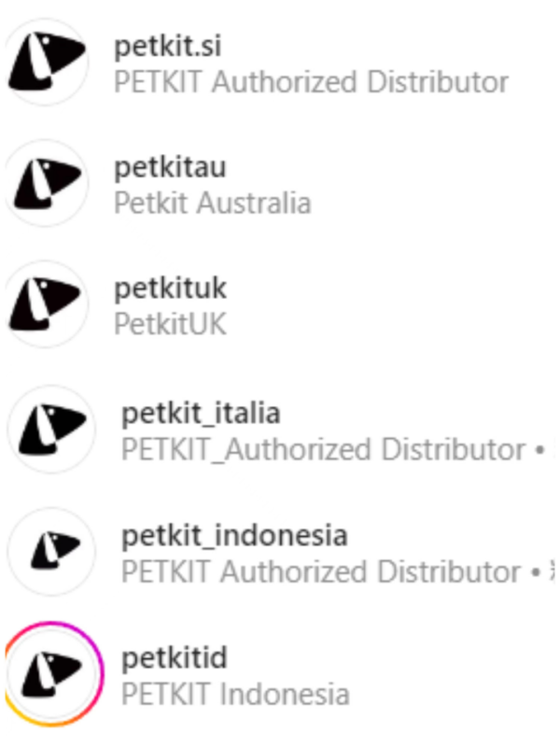Open the petkitid username

point(175,658)
